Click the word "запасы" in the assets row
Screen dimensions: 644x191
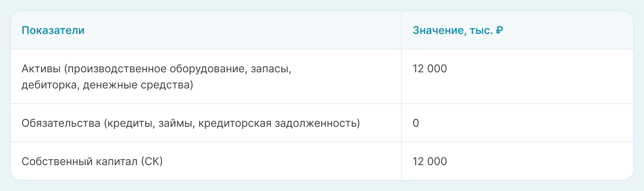click(270, 69)
